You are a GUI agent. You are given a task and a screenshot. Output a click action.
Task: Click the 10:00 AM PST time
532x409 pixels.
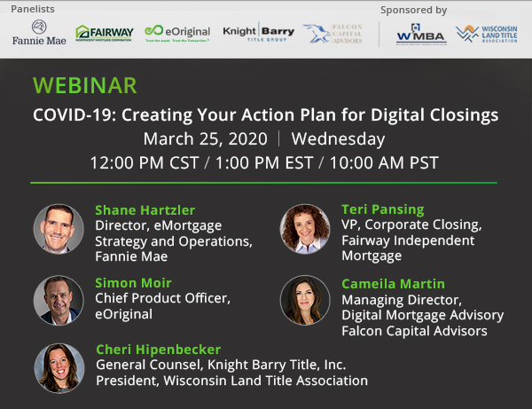click(384, 163)
